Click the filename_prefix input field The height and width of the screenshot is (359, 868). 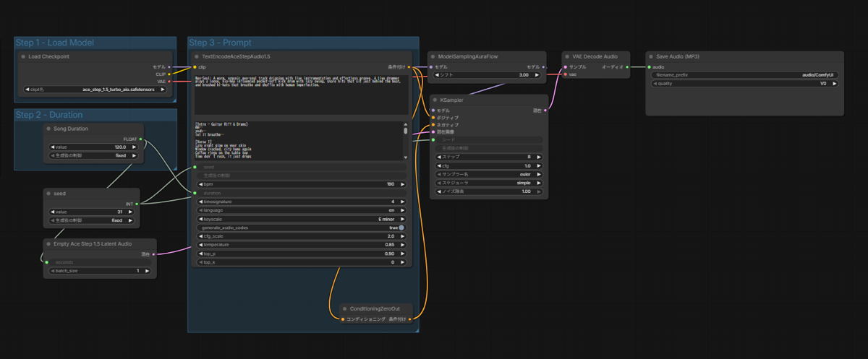(x=744, y=74)
